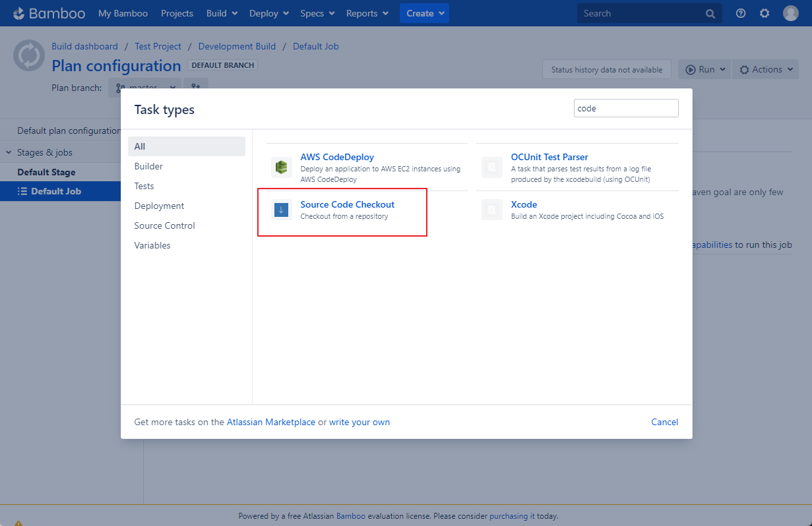Viewport: 812px width, 526px height.
Task: Collapse the Stages & jobs section
Action: click(9, 152)
